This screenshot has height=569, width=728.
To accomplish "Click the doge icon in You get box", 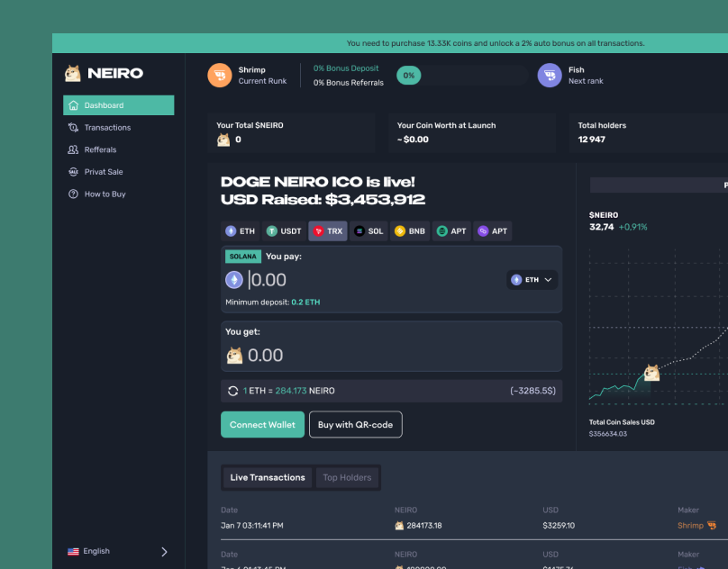I will click(234, 356).
